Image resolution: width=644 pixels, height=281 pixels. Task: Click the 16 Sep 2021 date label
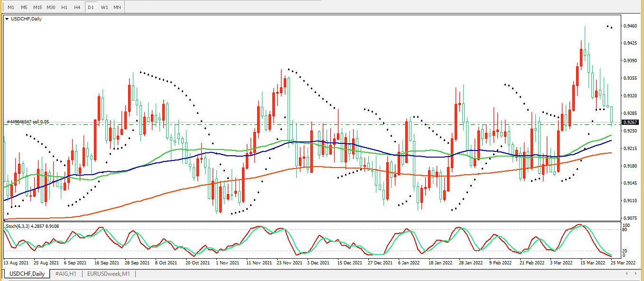tap(107, 262)
